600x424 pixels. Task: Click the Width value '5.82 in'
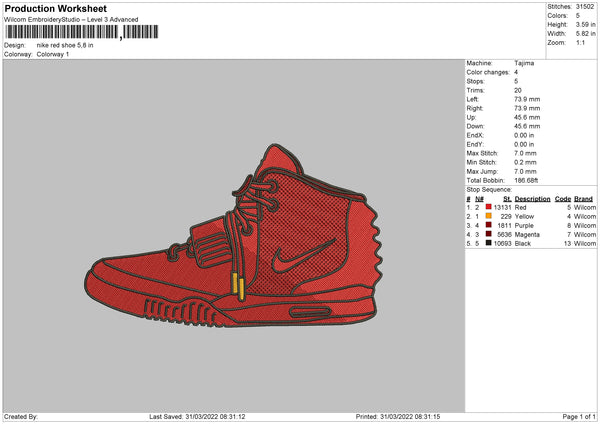[x=585, y=34]
